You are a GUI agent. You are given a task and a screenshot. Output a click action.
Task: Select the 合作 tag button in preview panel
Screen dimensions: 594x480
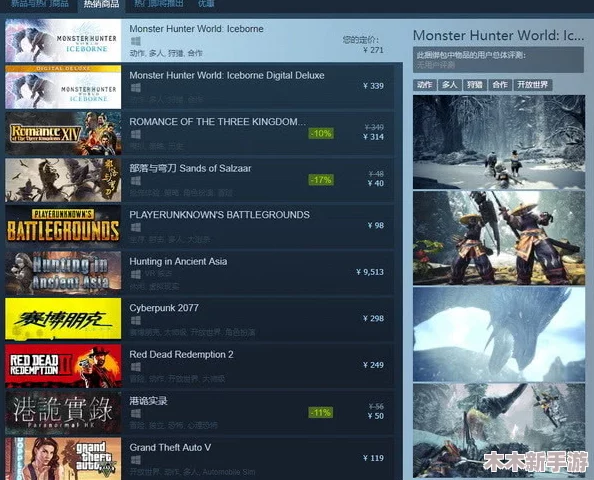tap(500, 85)
